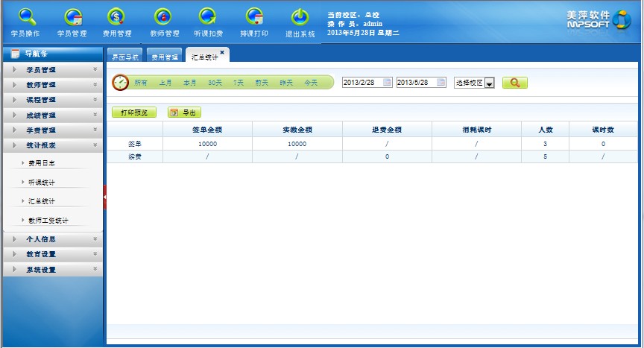Viewport: 644px width, 348px height.
Task: Click the end date field 2013/5/28
Action: click(x=415, y=83)
